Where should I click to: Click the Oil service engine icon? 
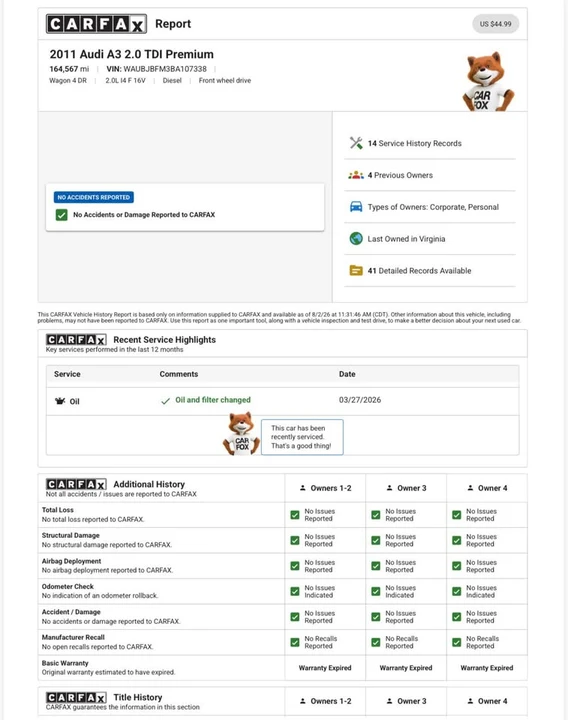click(x=60, y=401)
